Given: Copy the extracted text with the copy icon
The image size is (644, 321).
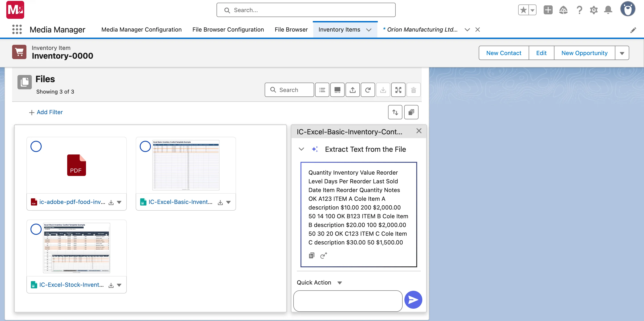Looking at the screenshot, I should click(311, 255).
